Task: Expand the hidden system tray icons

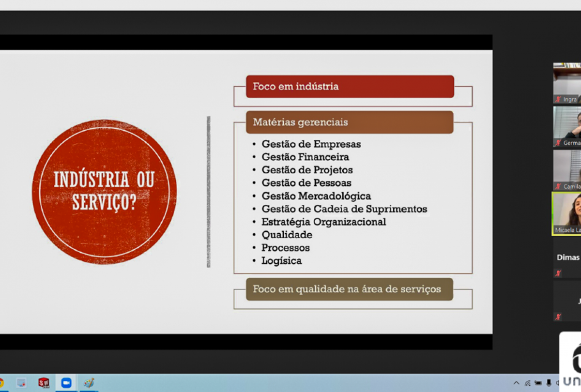Action: 516,383
